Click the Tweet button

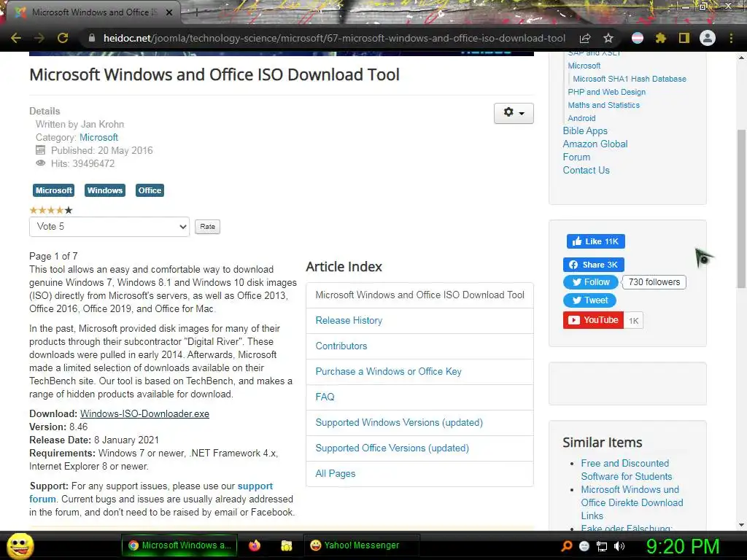click(589, 300)
